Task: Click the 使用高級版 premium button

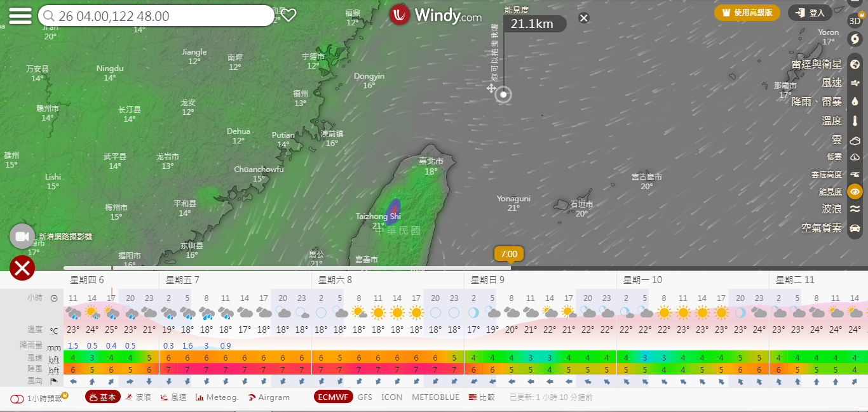Action: pyautogui.click(x=747, y=13)
